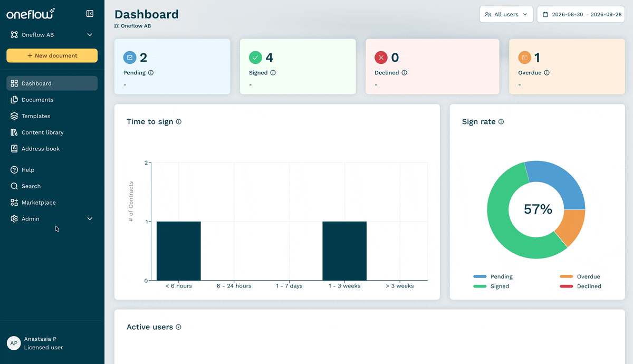Click the AP user avatar
The image size is (633, 364).
tap(14, 343)
